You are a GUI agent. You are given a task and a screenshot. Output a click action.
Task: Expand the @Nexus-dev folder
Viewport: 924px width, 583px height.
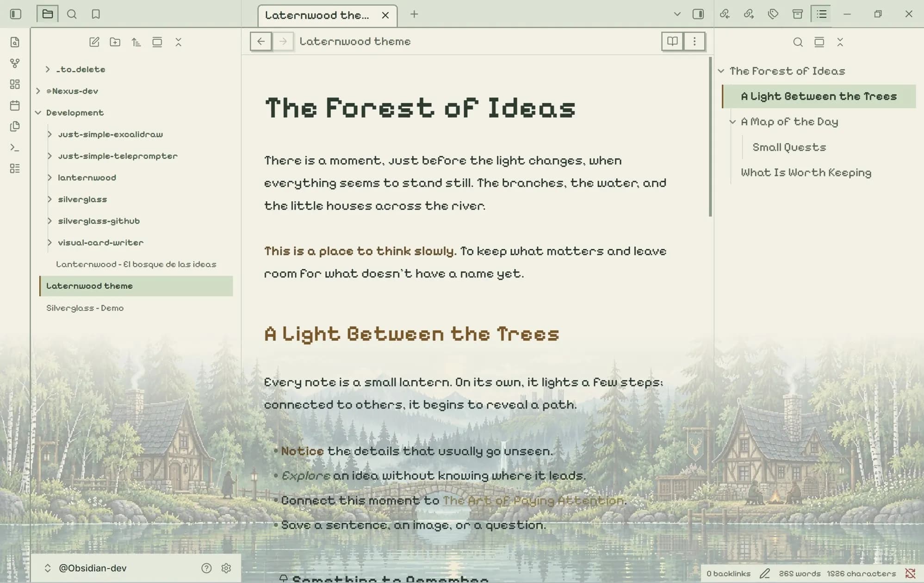tap(38, 91)
